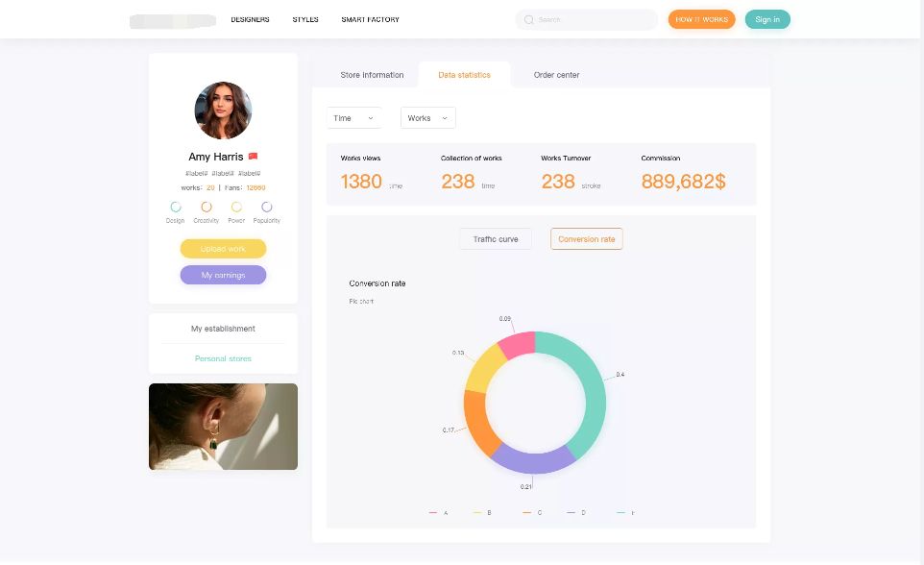This screenshot has width=924, height=565.
Task: Switch to Store information tab
Action: [x=372, y=75]
